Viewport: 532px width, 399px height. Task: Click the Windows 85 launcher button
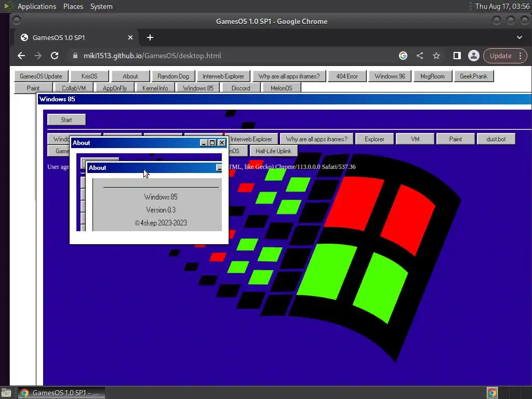tap(198, 88)
